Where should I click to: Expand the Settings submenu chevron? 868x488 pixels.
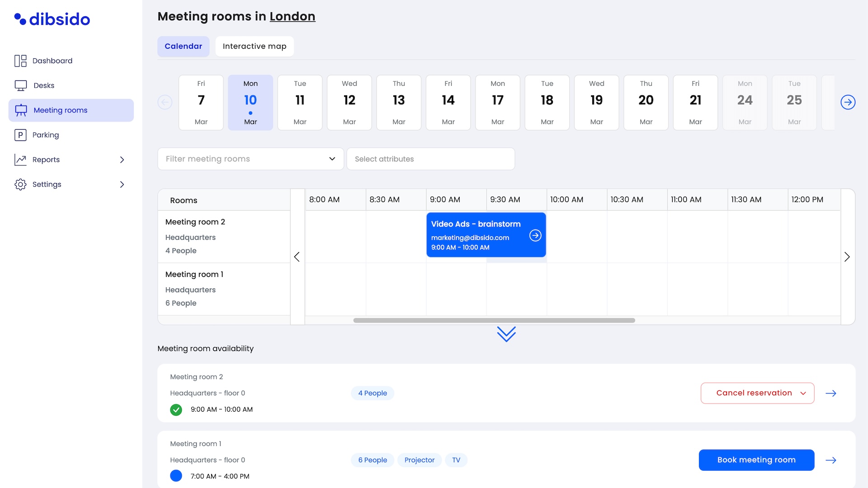[x=122, y=184]
